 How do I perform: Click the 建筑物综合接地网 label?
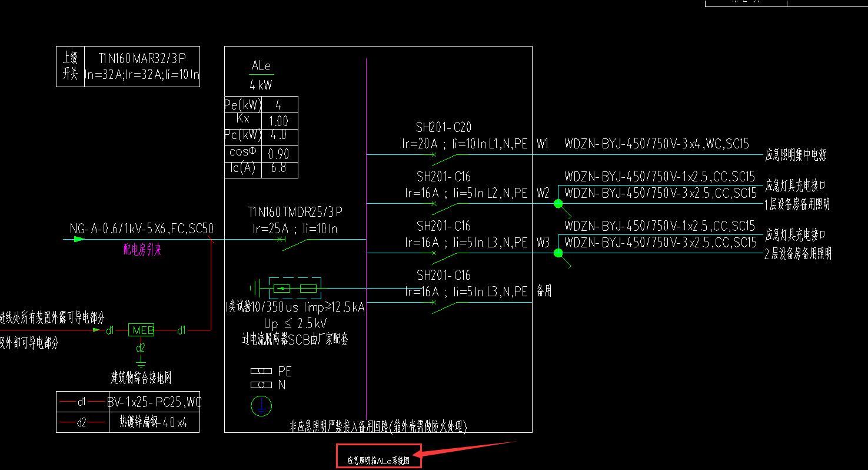(141, 378)
